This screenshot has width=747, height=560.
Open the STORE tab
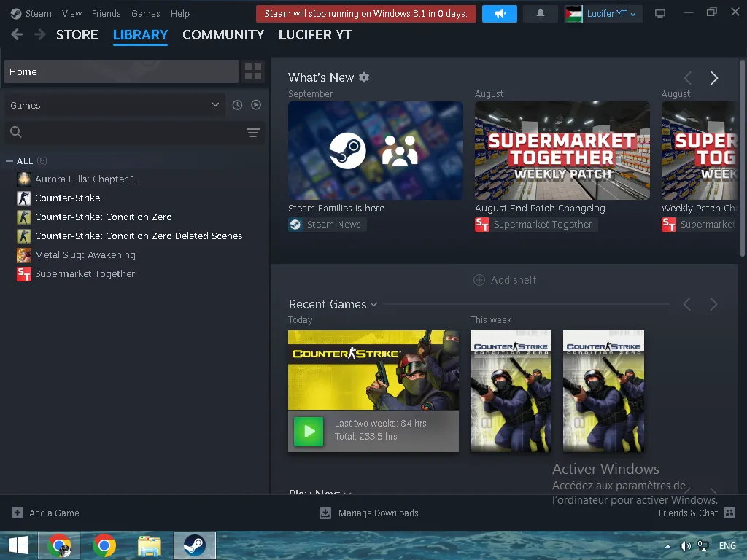coord(77,35)
